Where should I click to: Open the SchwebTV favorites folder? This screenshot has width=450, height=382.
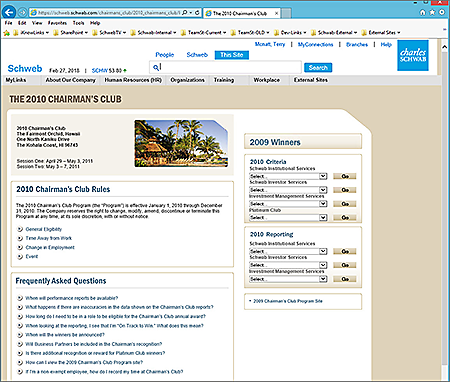109,33
